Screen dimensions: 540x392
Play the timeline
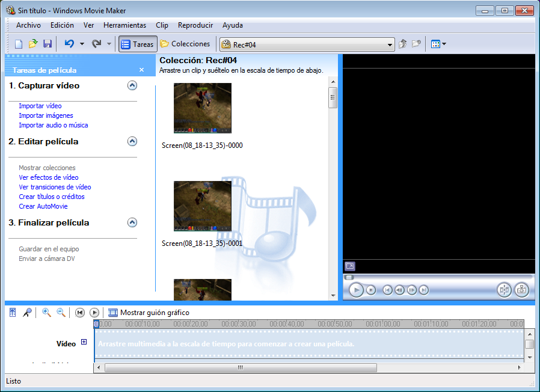click(94, 313)
